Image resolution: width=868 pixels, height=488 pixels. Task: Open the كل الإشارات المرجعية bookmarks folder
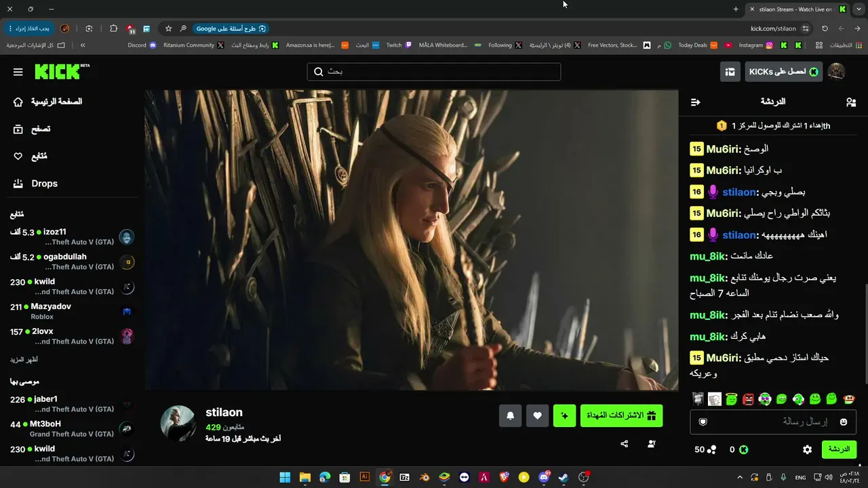tap(36, 45)
